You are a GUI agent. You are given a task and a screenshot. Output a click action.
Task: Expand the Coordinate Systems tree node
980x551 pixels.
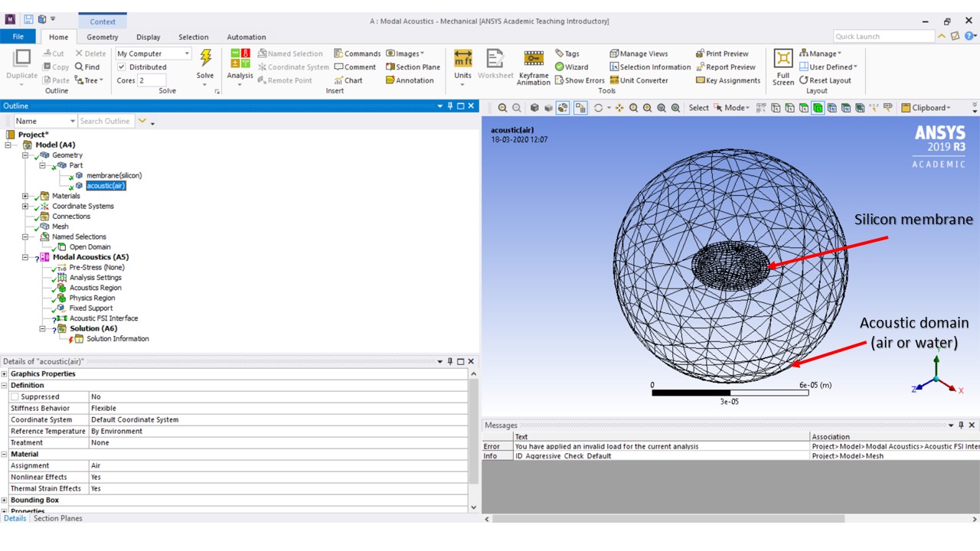(x=25, y=206)
